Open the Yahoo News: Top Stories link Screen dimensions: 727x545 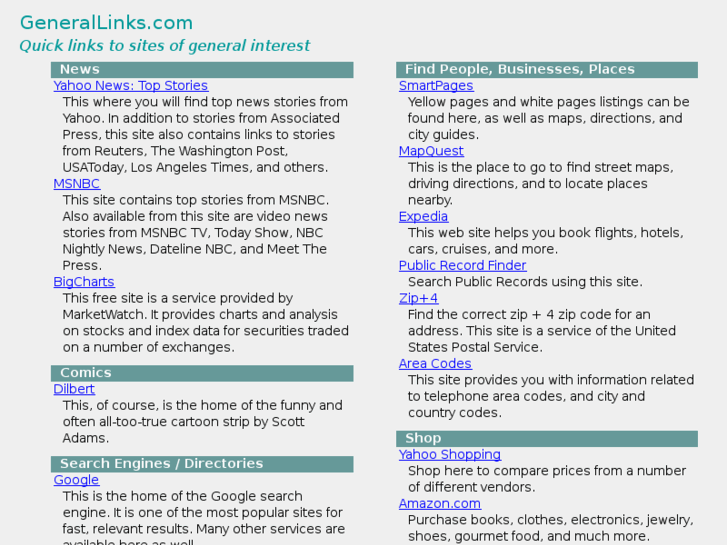[131, 86]
